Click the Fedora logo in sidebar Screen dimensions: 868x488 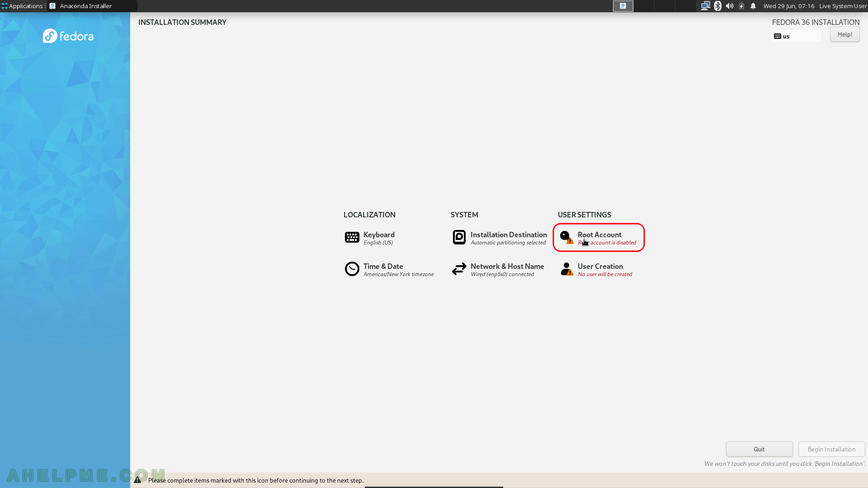68,36
